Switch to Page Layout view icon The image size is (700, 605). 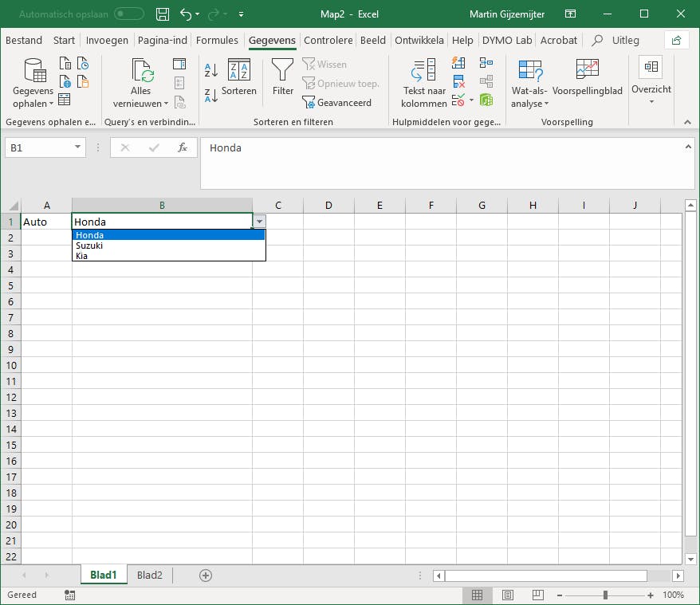click(x=508, y=595)
